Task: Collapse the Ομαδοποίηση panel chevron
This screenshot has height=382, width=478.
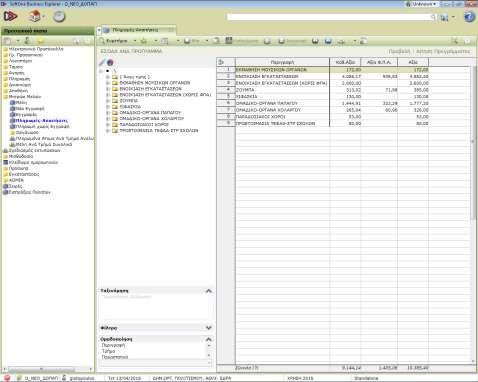Action: pos(209,339)
